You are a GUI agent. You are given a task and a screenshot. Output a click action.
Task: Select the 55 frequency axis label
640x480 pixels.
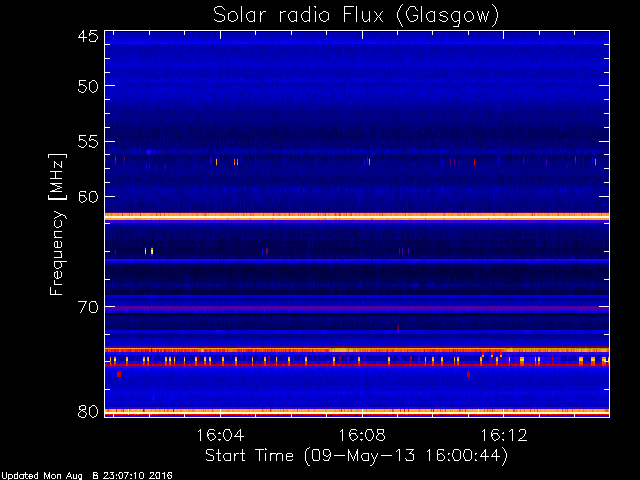88,142
